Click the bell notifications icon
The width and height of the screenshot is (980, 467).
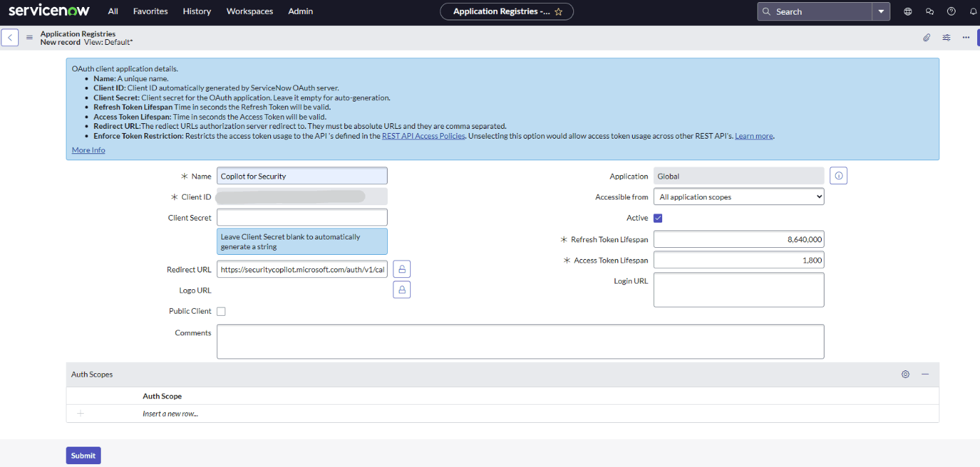[x=972, y=11]
